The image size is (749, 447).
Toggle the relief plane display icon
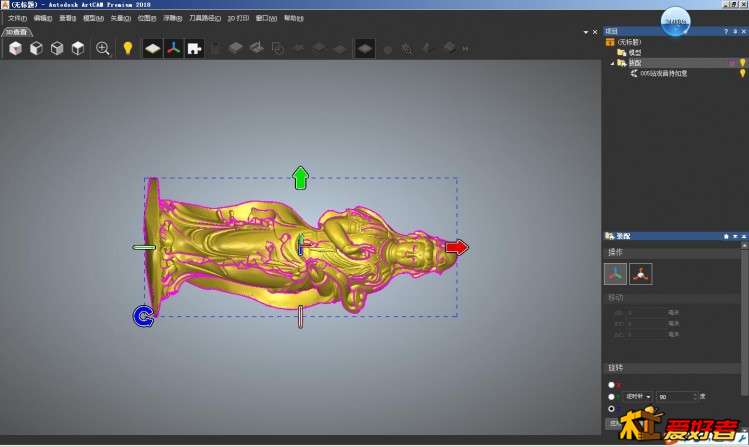[x=153, y=49]
